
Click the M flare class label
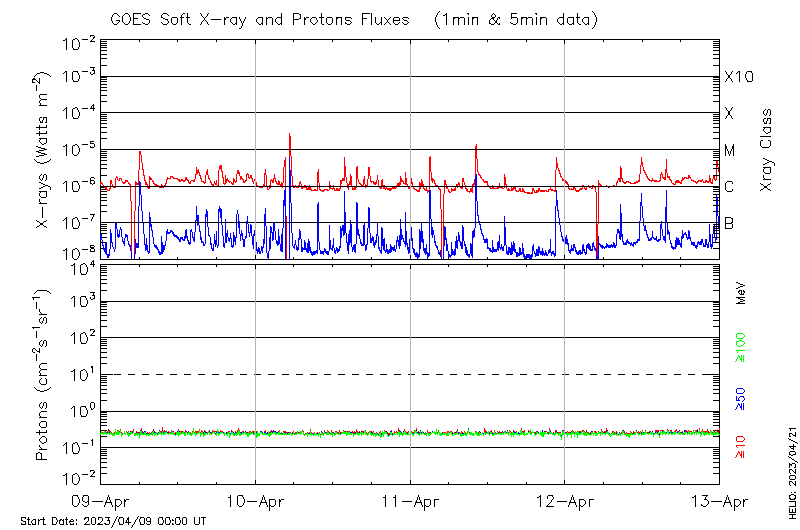730,151
